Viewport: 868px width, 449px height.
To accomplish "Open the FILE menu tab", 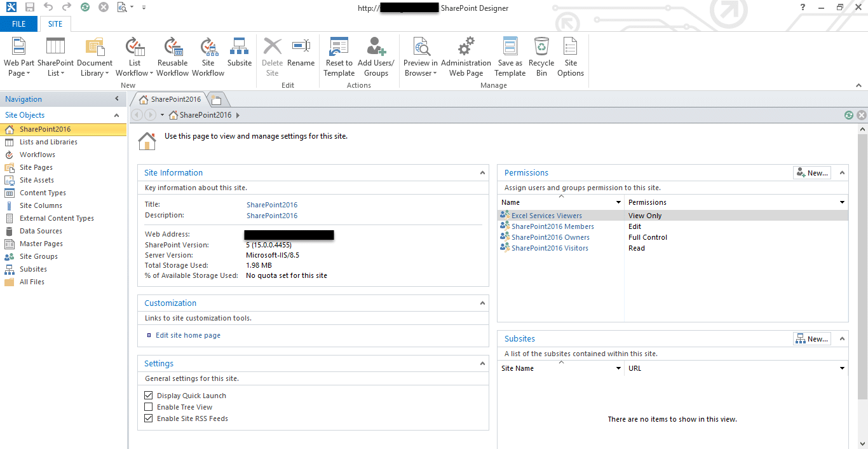I will (x=19, y=24).
